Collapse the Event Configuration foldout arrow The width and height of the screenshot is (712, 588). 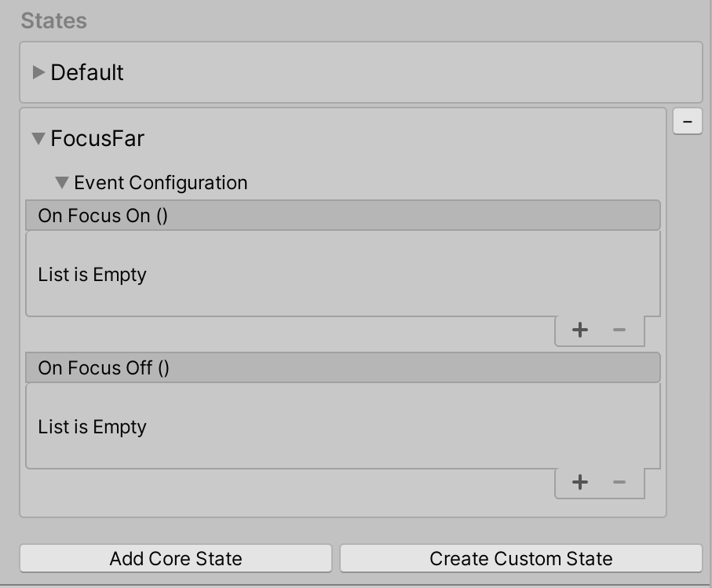[x=62, y=183]
